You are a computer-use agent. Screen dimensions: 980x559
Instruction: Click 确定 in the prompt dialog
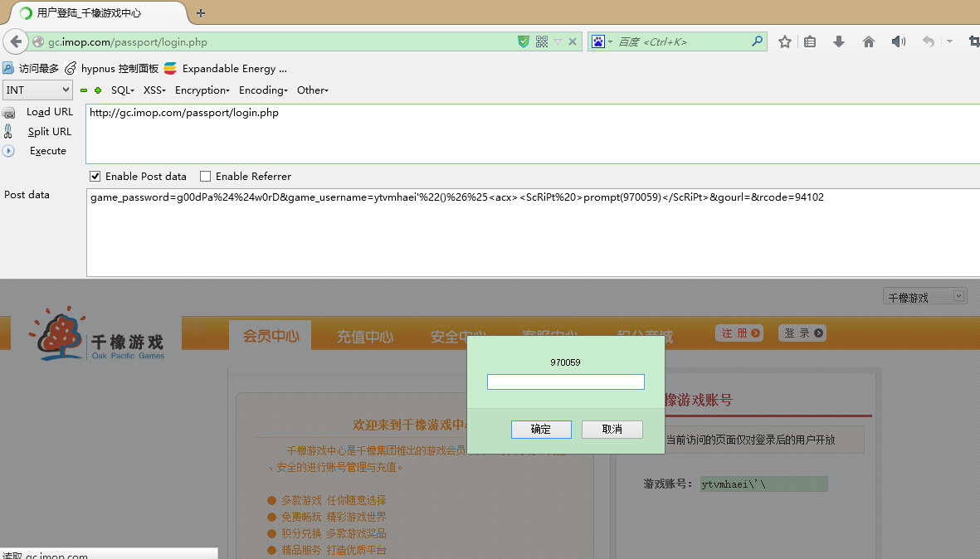[x=541, y=429]
